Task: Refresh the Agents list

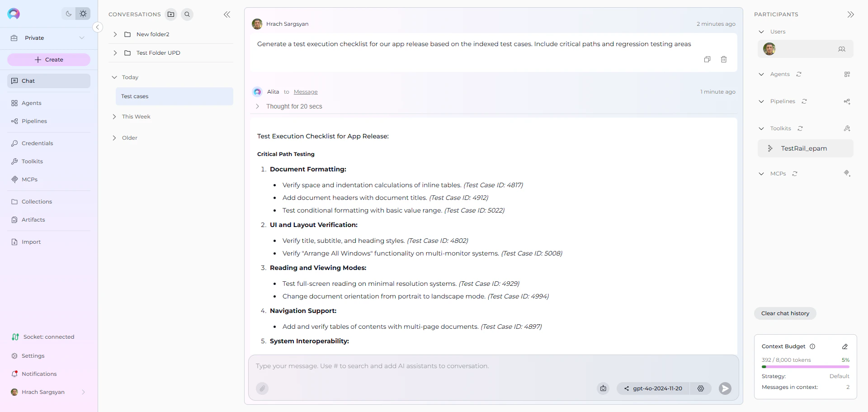Action: pos(799,74)
